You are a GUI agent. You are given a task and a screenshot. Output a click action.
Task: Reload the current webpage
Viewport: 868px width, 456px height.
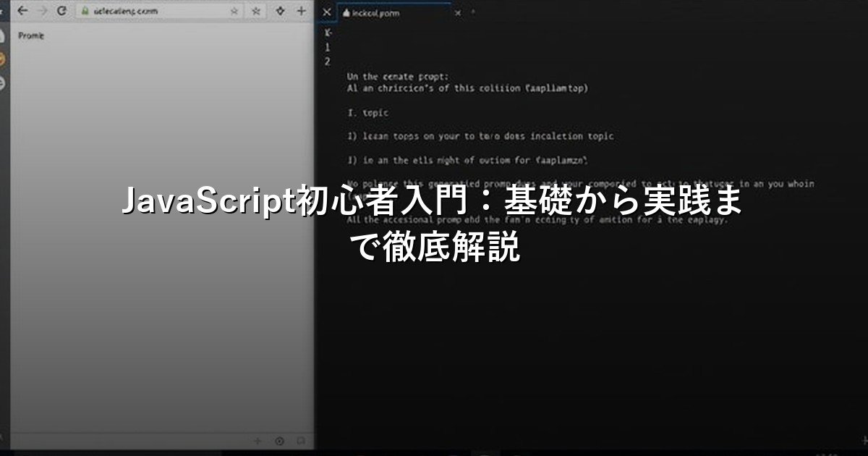62,10
